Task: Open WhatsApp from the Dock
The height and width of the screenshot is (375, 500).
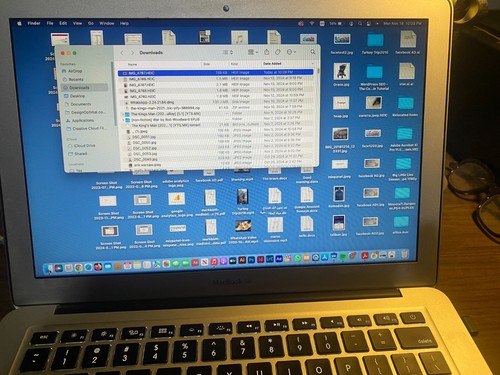Action: pos(297,258)
